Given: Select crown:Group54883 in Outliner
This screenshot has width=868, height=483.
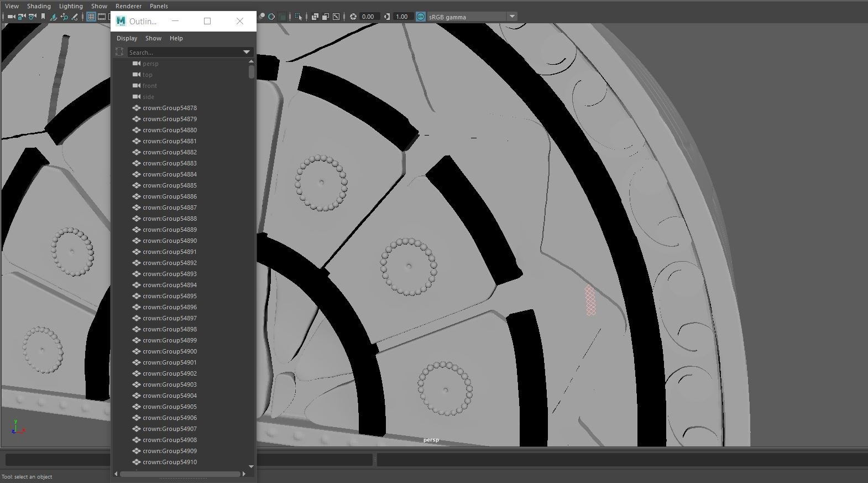Looking at the screenshot, I should click(x=169, y=163).
